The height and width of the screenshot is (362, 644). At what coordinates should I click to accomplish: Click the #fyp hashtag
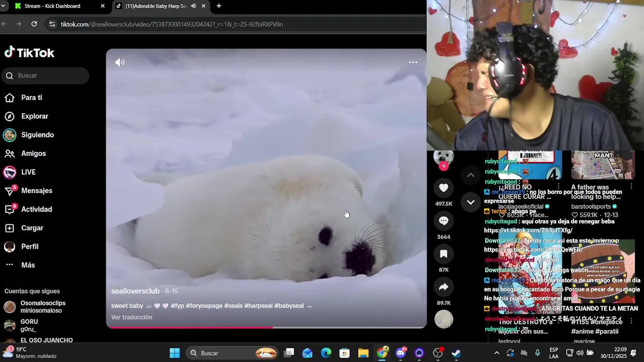pos(178,306)
